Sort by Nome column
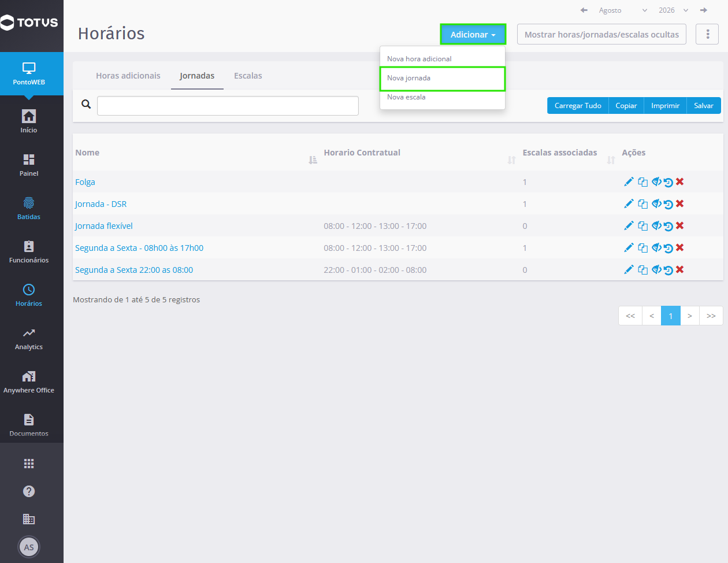Viewport: 728px width, 563px height. click(313, 160)
